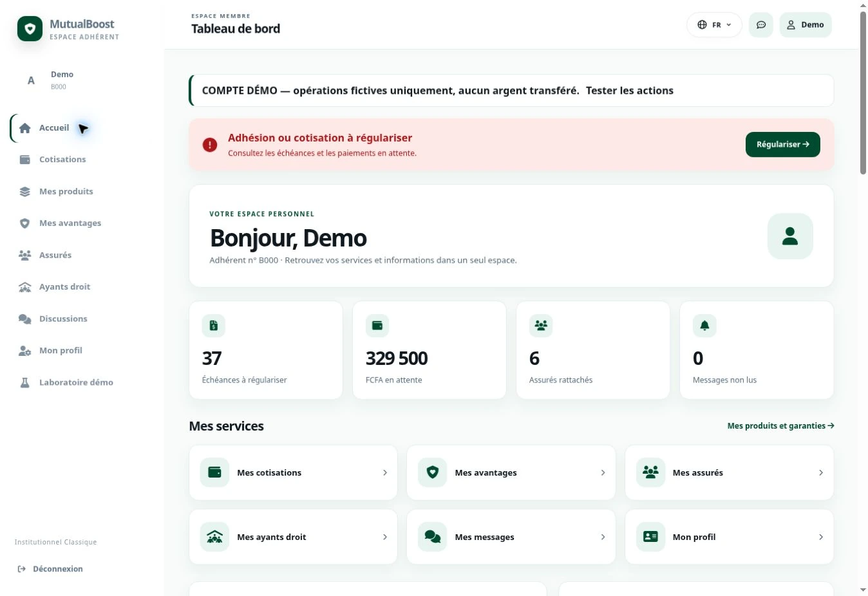Click the Institutionnel Classique label
The image size is (868, 596).
click(56, 543)
